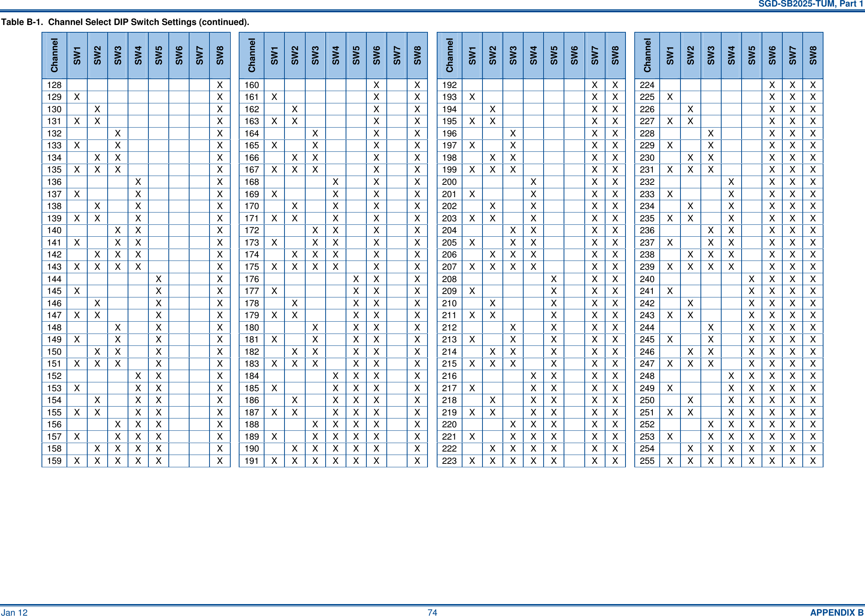
Task: Click the channel 204 cell
Action: point(449,230)
